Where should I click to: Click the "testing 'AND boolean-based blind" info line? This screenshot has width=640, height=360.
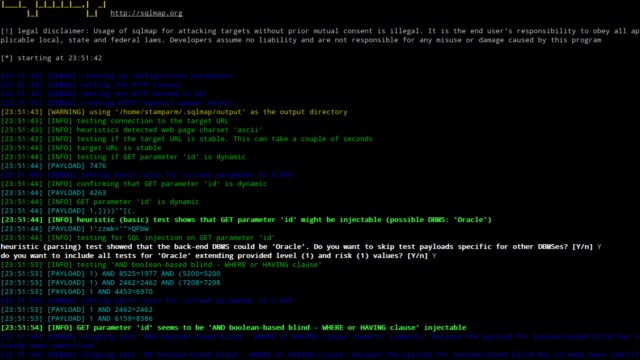tap(161, 264)
